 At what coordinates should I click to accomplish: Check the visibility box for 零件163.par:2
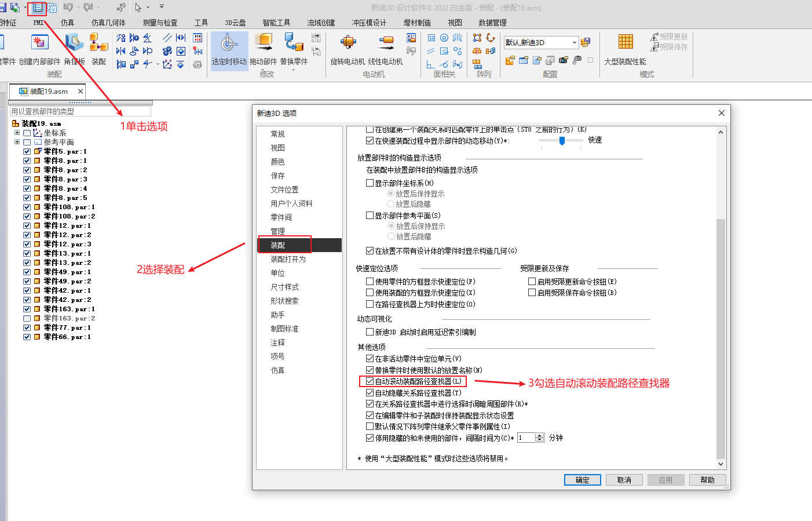(x=27, y=318)
